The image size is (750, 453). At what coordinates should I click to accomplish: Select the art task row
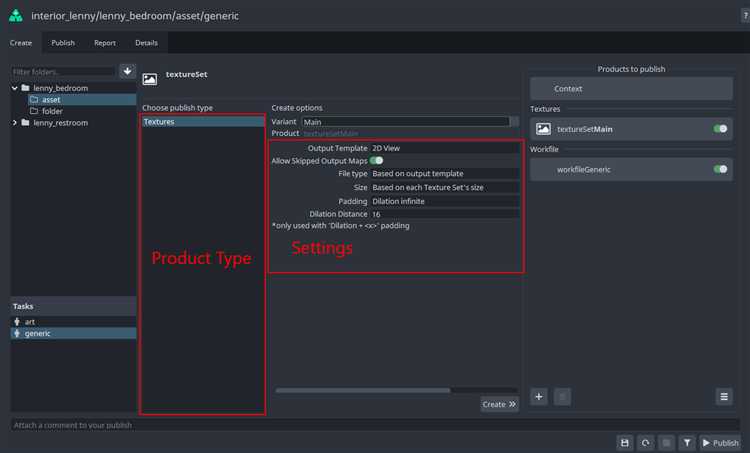(73, 322)
